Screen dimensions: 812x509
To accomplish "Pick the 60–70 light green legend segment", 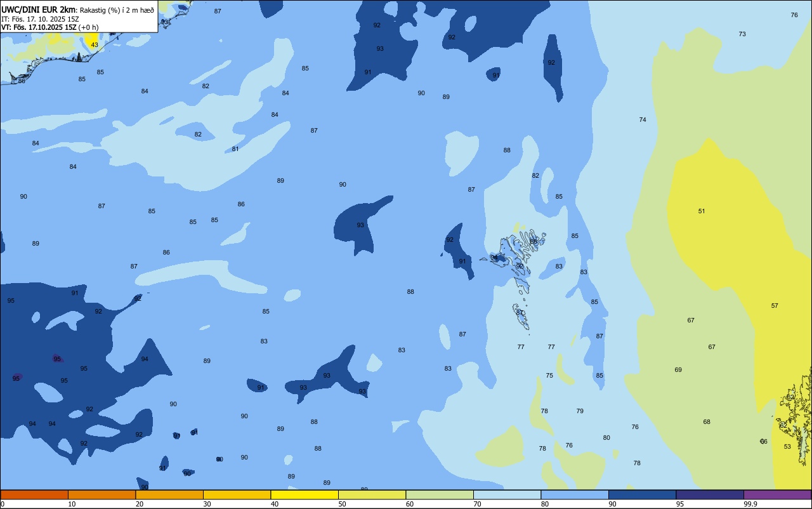I will click(440, 494).
